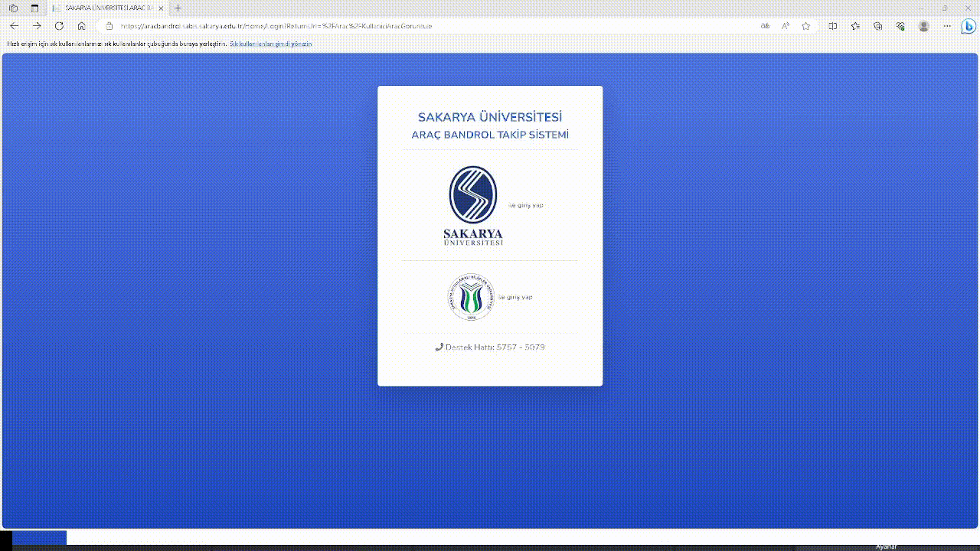This screenshot has width=980, height=551.
Task: Click the 'SAKARYA ÜNİVERSİTESİ' heading
Action: [490, 117]
